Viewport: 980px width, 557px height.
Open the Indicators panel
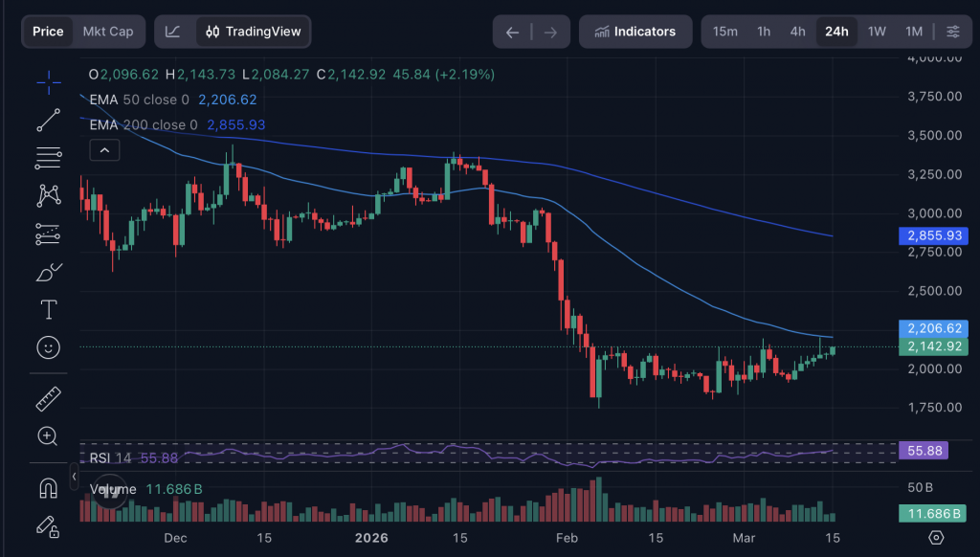(x=635, y=32)
